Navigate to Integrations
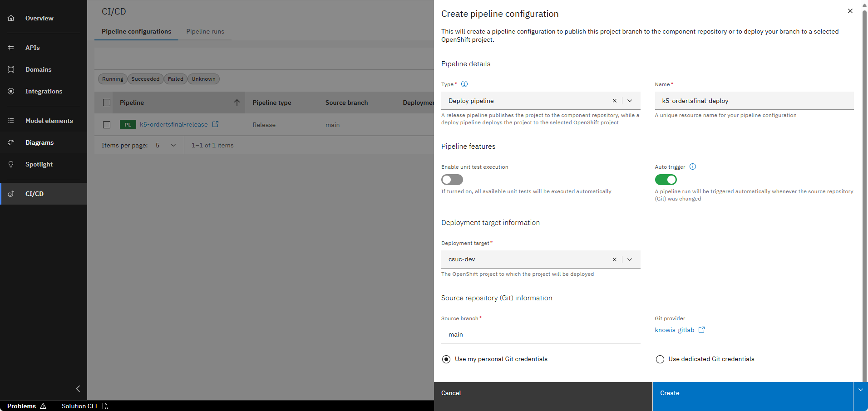868x411 pixels. tap(44, 91)
